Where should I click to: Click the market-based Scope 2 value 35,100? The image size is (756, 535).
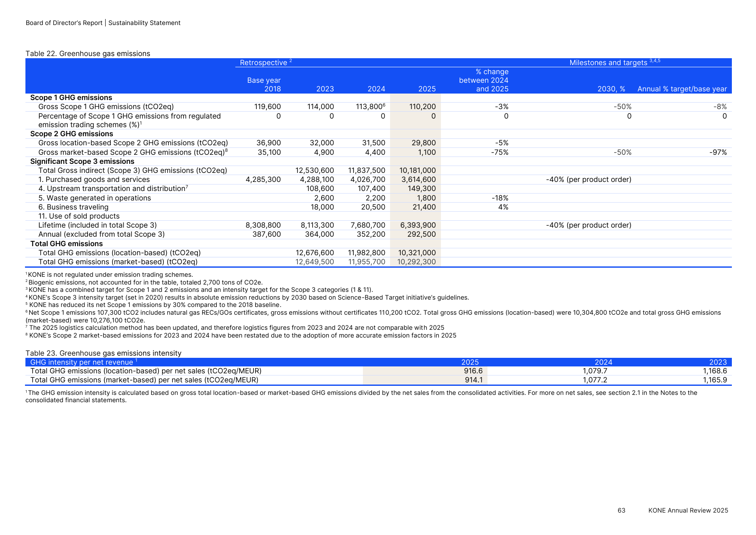pyautogui.click(x=269, y=152)
